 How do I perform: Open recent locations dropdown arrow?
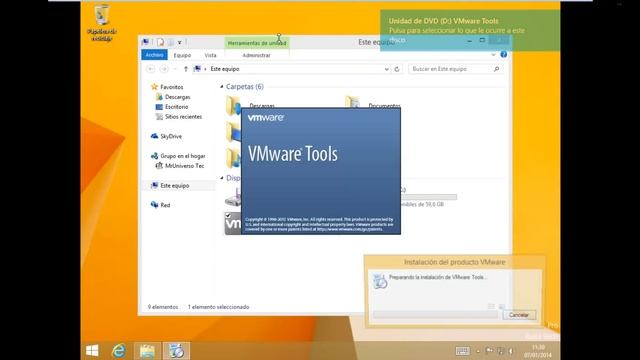[175, 69]
